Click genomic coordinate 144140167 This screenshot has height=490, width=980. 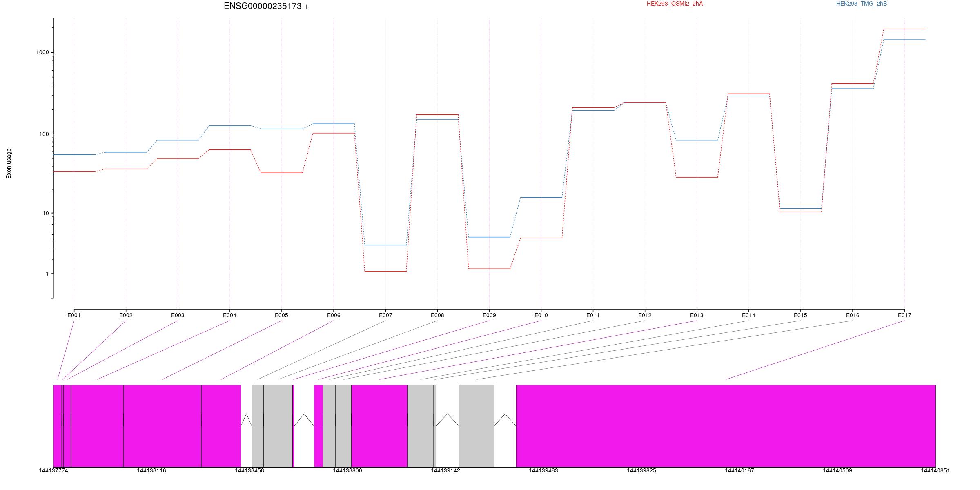click(x=739, y=471)
